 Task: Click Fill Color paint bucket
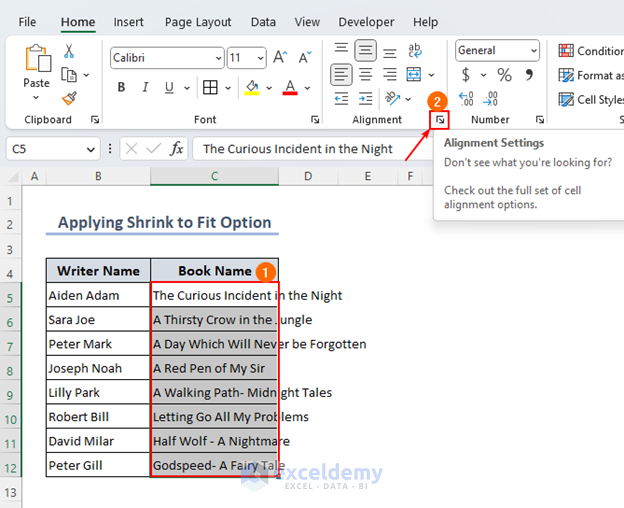tap(252, 87)
